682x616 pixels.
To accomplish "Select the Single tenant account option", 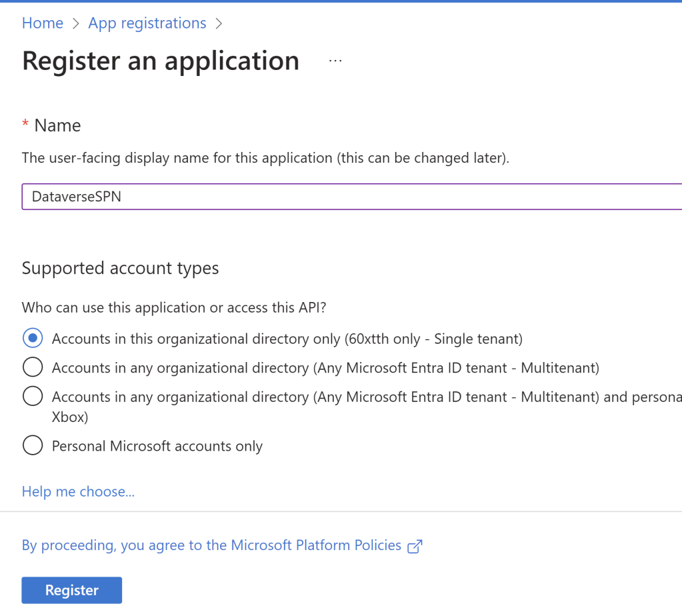I will (x=33, y=339).
